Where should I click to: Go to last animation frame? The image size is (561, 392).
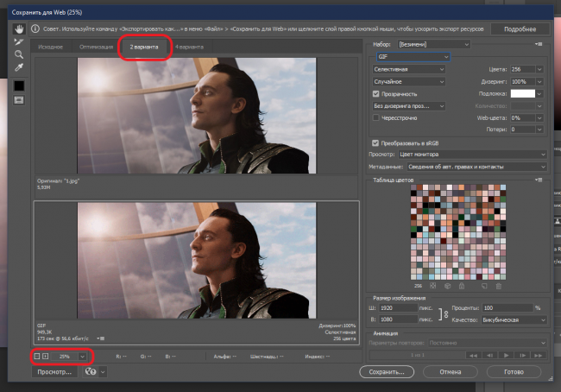[x=539, y=355]
